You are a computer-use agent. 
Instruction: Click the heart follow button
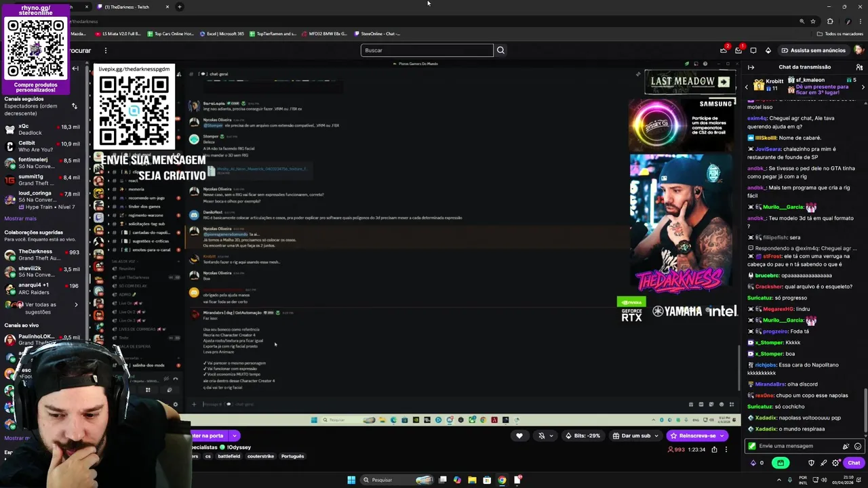(519, 436)
